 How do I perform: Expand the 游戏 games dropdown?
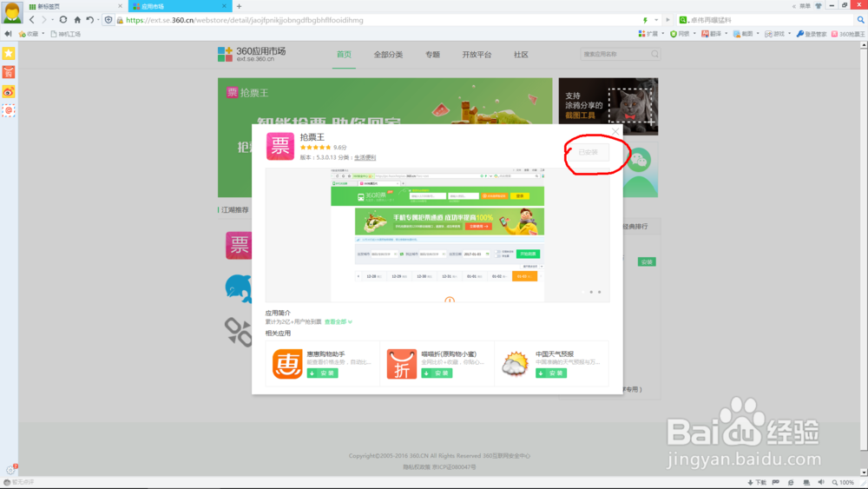click(789, 34)
